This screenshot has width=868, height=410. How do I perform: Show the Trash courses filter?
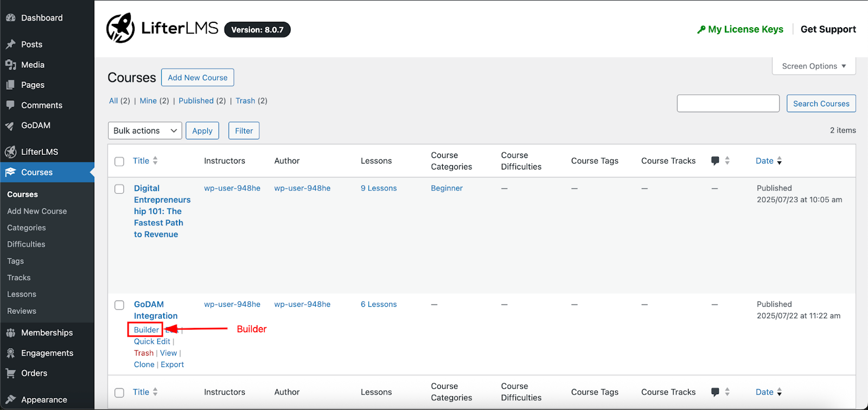click(x=245, y=101)
